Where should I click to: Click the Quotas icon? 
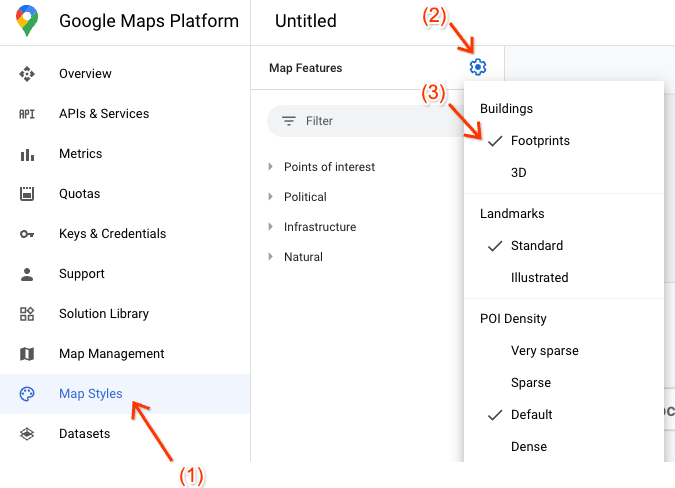[x=27, y=194]
